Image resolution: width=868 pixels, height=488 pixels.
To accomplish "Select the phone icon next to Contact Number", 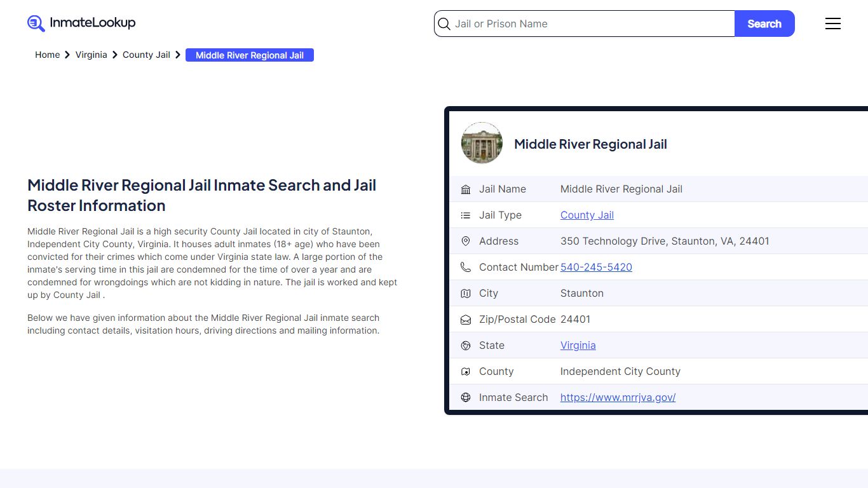I will [x=466, y=267].
